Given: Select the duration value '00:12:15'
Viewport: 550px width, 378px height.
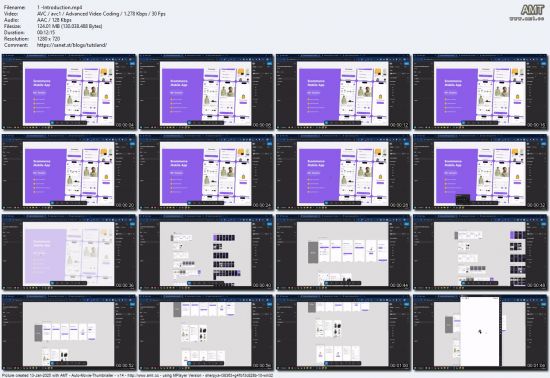Looking at the screenshot, I should tap(46, 33).
